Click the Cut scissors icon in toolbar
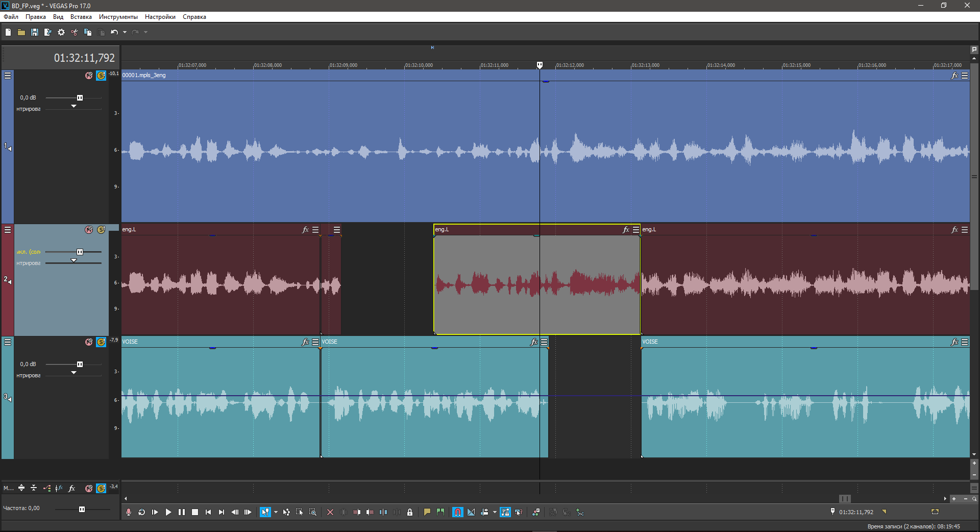 point(75,32)
